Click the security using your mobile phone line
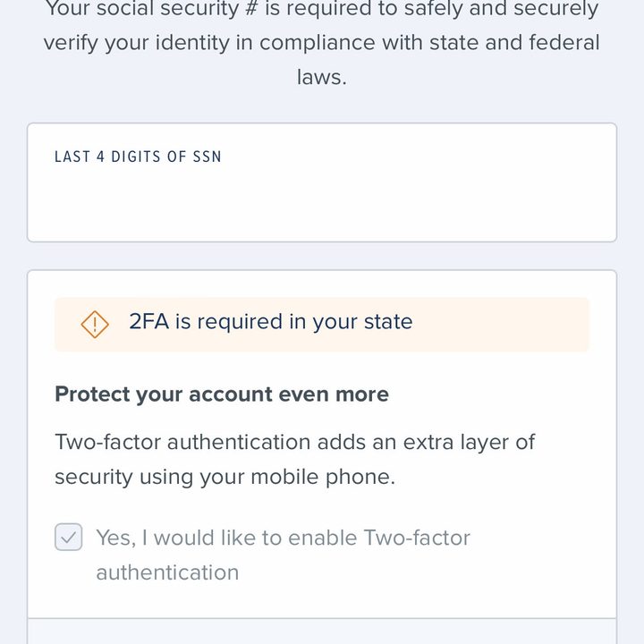 pyautogui.click(x=225, y=478)
